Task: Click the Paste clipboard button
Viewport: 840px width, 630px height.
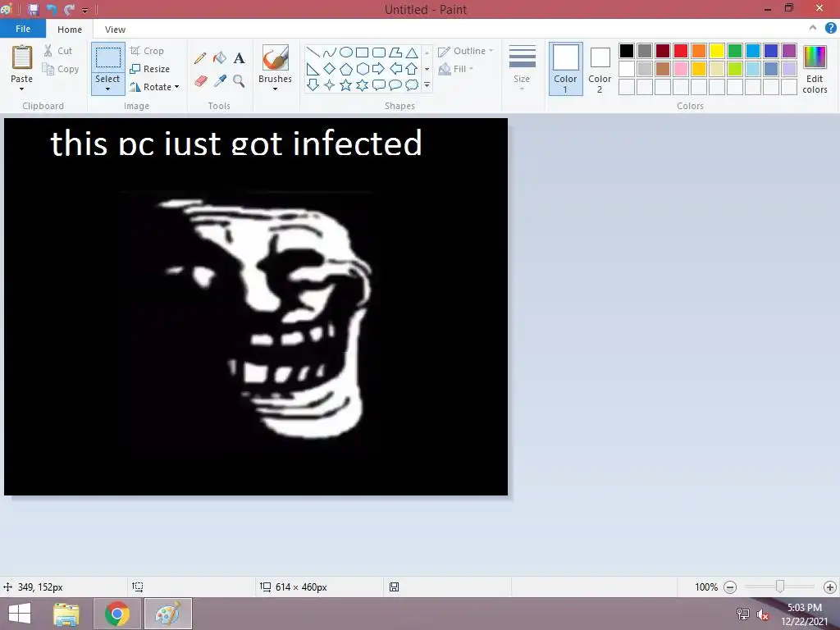Action: pos(22,57)
